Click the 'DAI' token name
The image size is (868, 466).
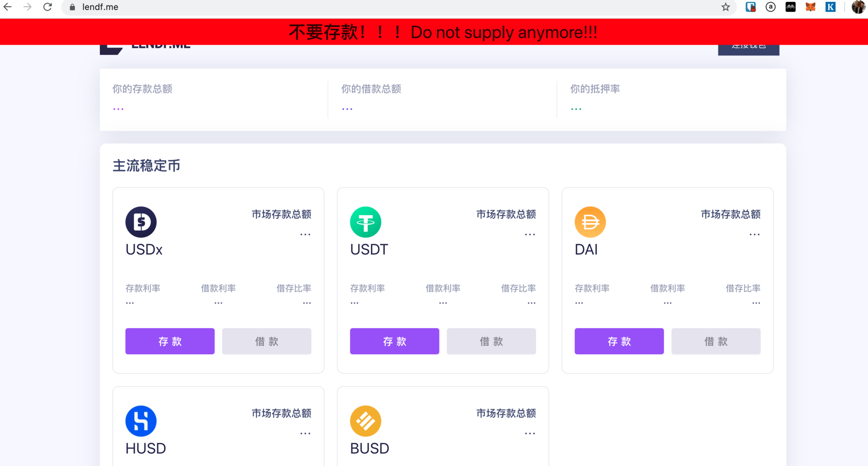[586, 249]
